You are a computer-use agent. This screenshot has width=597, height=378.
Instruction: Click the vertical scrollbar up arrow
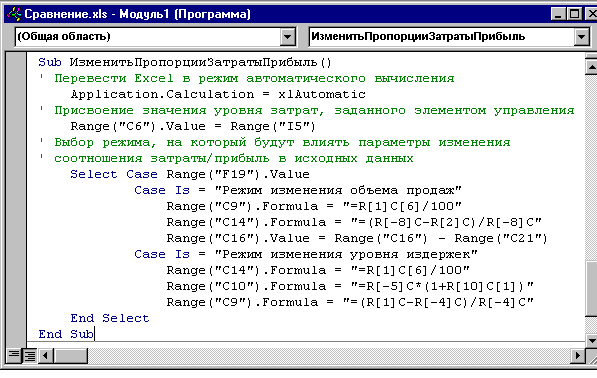click(x=591, y=67)
